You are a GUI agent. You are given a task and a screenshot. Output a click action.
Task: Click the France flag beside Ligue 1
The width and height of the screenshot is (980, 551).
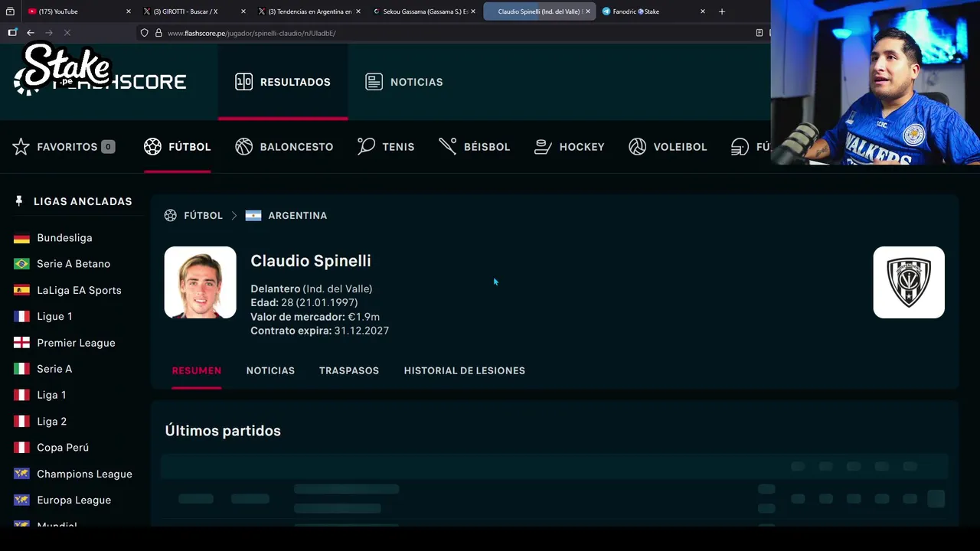[21, 316]
